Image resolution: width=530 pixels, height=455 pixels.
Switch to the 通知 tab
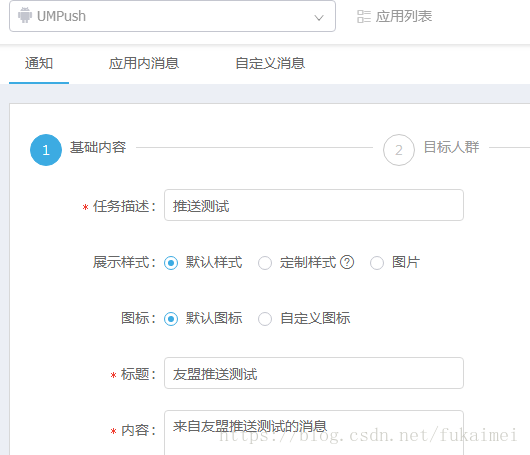click(39, 63)
